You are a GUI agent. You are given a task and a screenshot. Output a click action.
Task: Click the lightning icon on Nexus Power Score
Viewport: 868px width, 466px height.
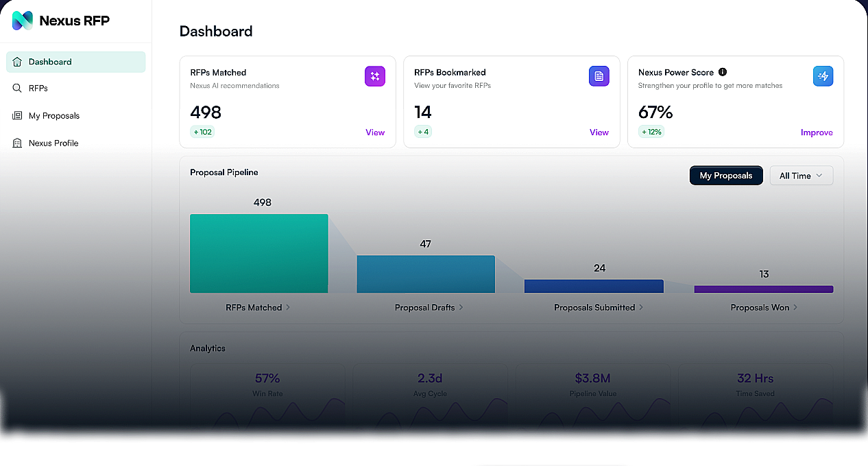(823, 76)
